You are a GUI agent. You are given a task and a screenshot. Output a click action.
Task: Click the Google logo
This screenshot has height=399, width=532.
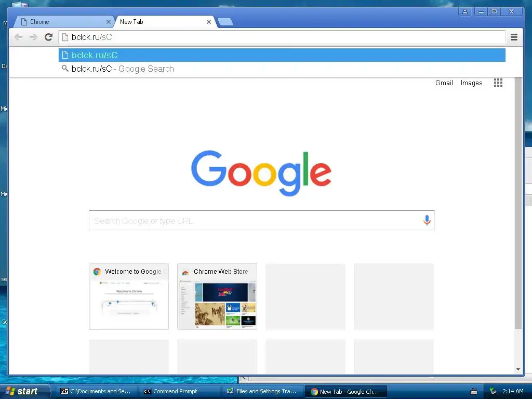pyautogui.click(x=261, y=173)
